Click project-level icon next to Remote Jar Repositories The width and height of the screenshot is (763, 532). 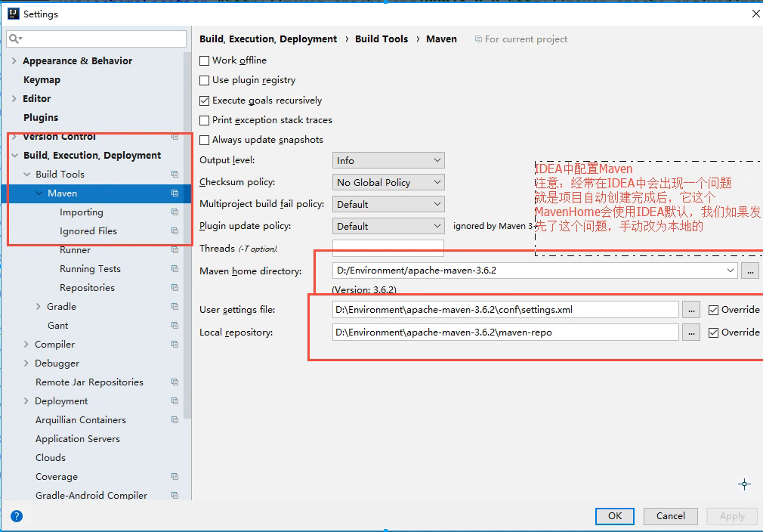coord(175,382)
